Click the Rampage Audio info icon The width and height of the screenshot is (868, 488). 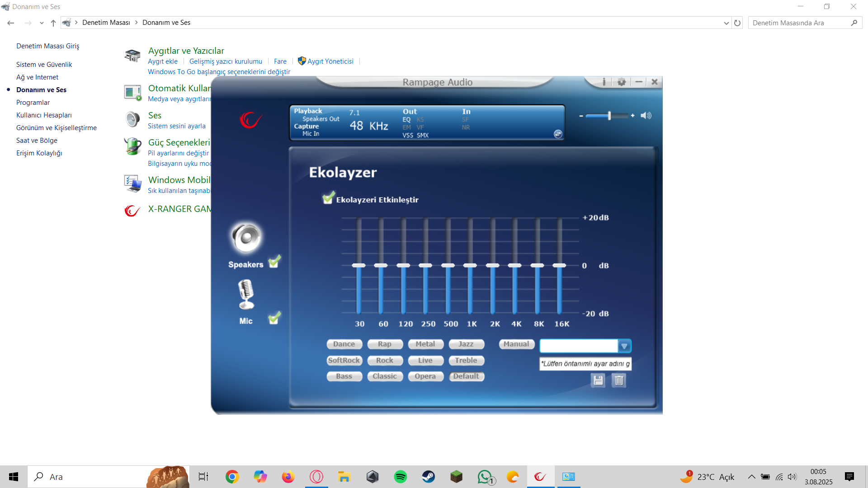point(604,82)
